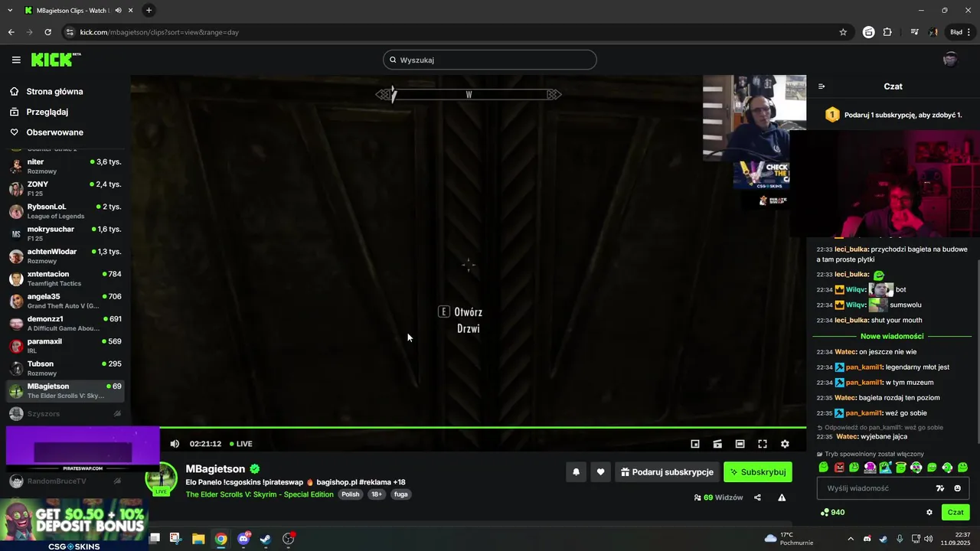The image size is (980, 551).
Task: Click translate icon in chat input
Action: point(940,488)
